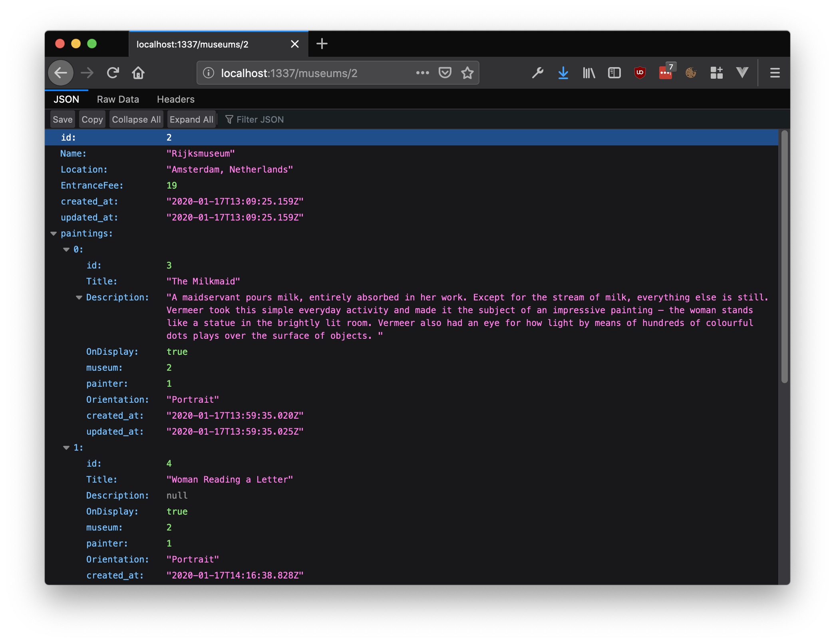Click the wrench developer tools icon
Image resolution: width=835 pixels, height=644 pixels.
[537, 73]
